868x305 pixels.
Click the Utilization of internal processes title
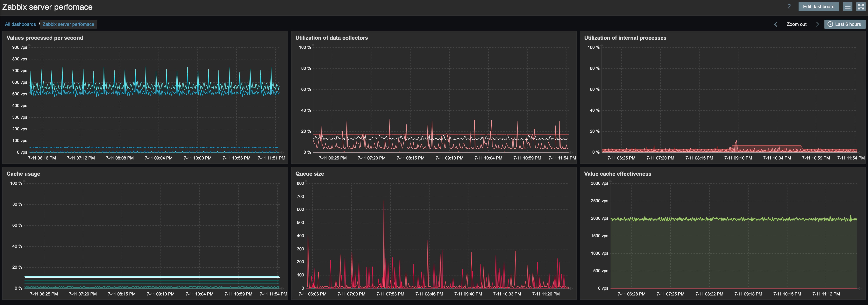coord(625,38)
